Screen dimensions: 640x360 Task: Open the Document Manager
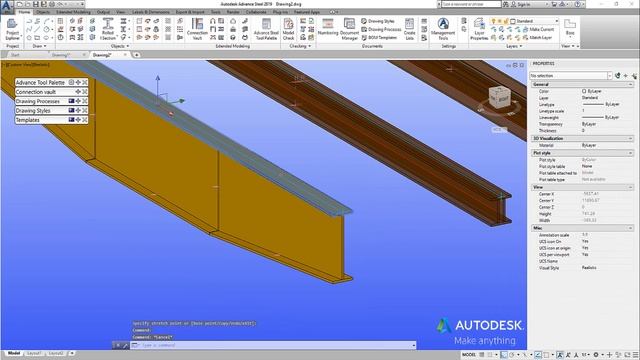coord(349,29)
